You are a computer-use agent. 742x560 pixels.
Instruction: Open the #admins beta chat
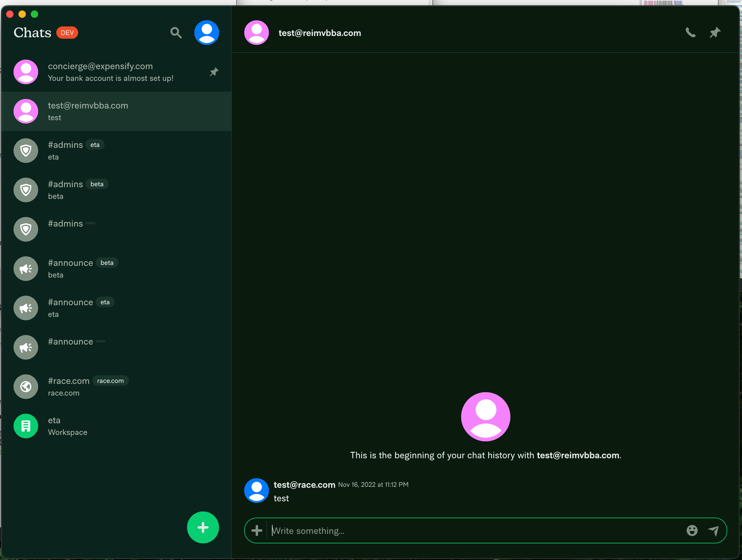coord(116,190)
